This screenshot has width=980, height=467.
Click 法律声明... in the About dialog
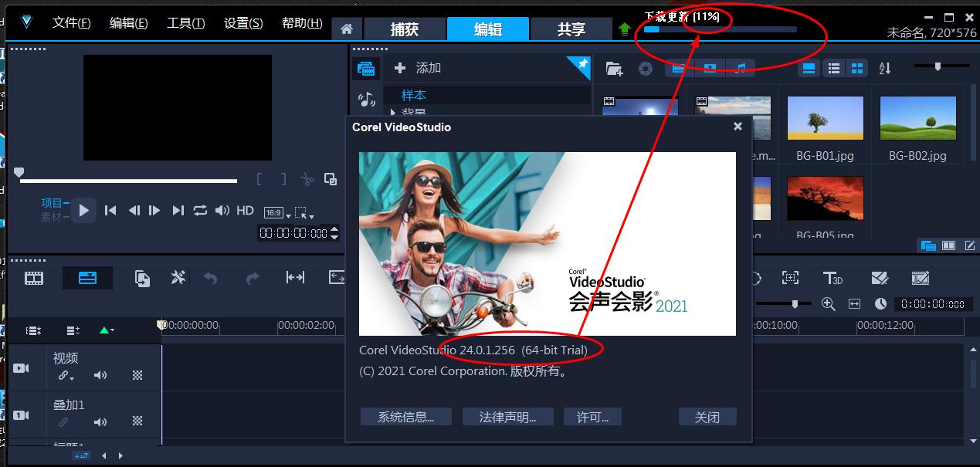(x=507, y=417)
